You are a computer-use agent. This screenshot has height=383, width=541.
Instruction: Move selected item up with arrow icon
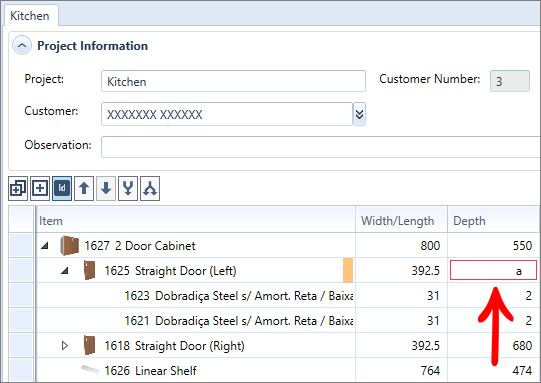(x=84, y=188)
